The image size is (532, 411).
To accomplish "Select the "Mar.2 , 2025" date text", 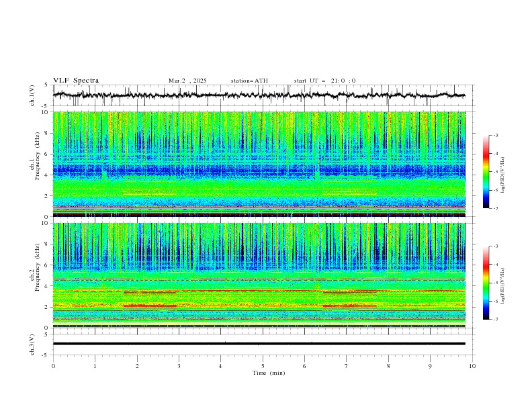I will (187, 81).
